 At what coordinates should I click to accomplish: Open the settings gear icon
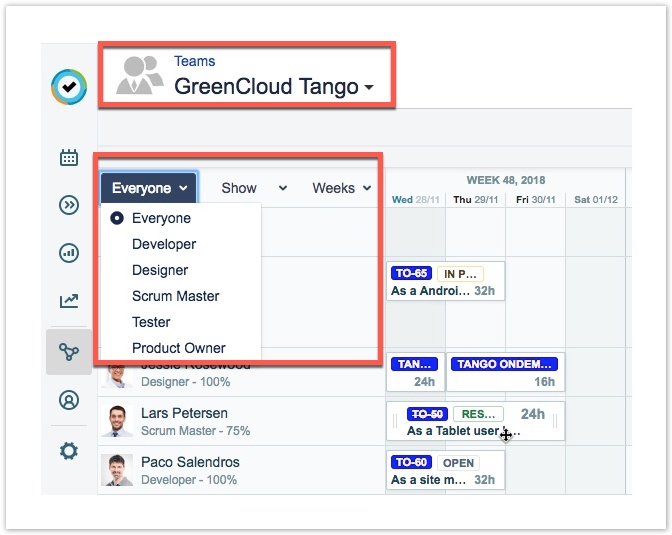click(x=69, y=451)
